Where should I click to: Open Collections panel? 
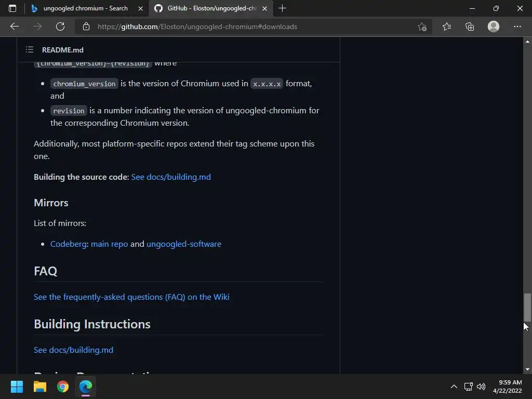(470, 26)
